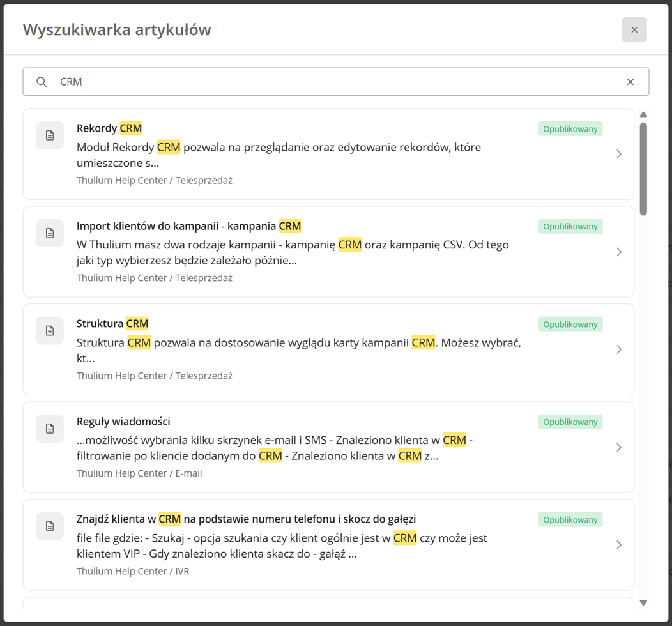Screen dimensions: 672x626
Task: Clear the CRM search query
Action: pos(630,82)
